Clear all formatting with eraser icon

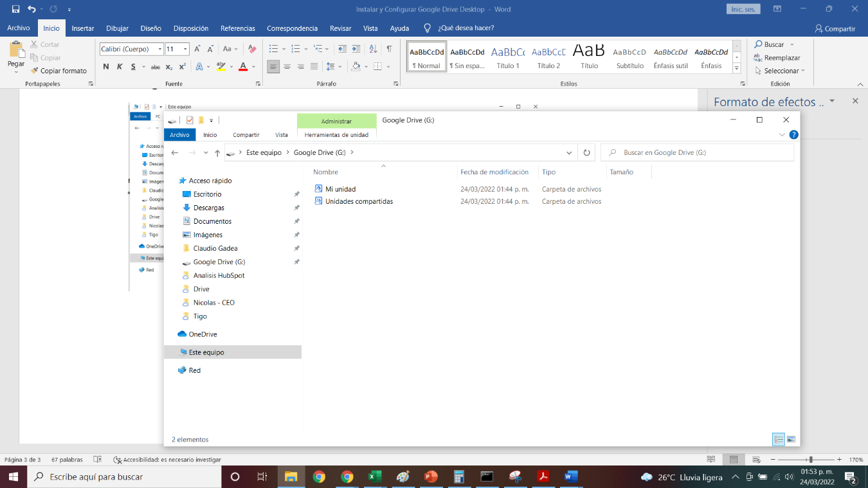click(x=252, y=49)
